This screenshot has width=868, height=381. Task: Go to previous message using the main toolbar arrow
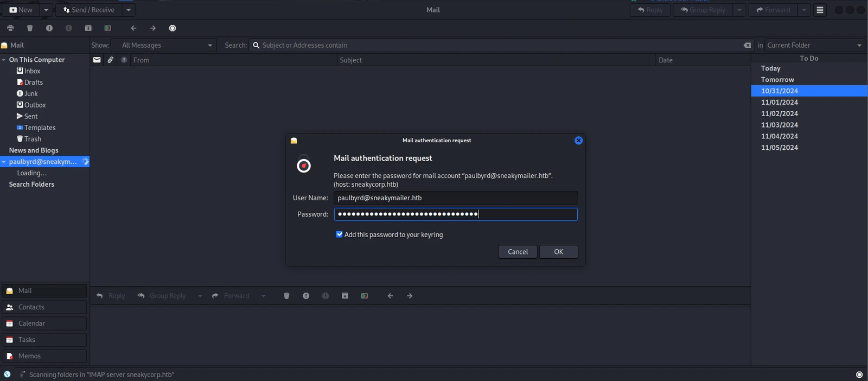133,28
